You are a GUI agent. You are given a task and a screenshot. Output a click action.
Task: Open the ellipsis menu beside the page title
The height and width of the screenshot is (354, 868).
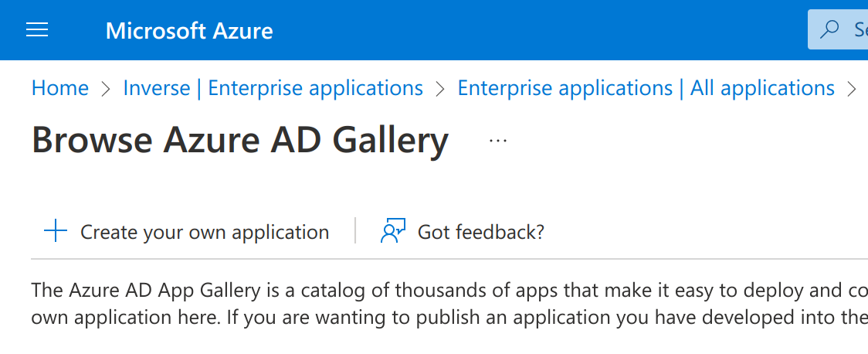click(x=498, y=141)
